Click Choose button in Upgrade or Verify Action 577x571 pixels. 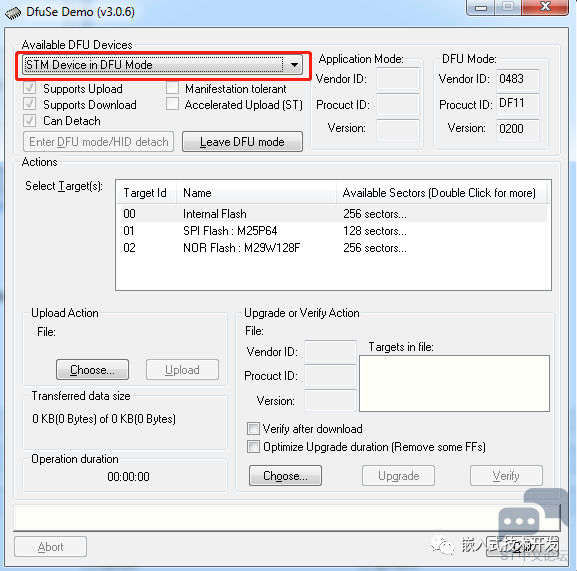(x=285, y=475)
